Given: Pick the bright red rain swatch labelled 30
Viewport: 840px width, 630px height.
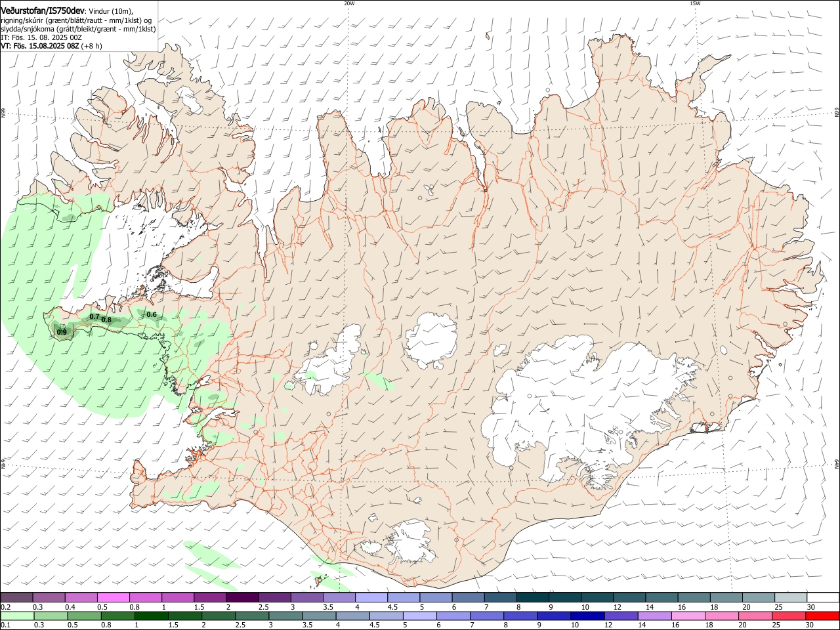Looking at the screenshot, I should (x=822, y=616).
